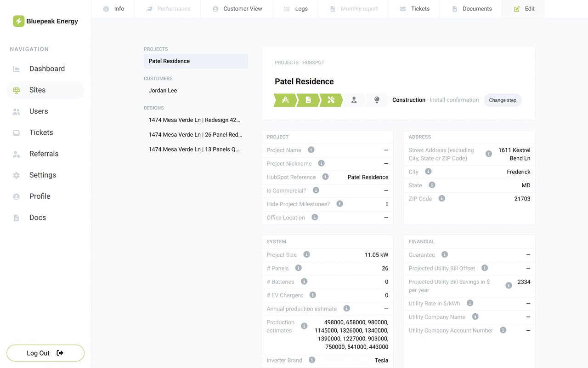The width and height of the screenshot is (588, 368).
Task: Click the person step icon in progress bar
Action: 354,100
